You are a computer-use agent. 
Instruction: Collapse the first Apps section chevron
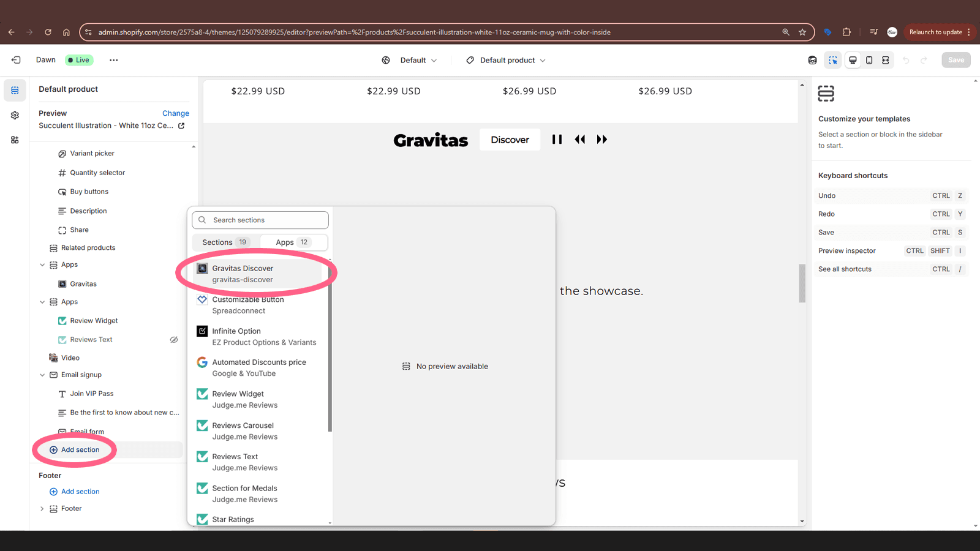[x=42, y=265]
